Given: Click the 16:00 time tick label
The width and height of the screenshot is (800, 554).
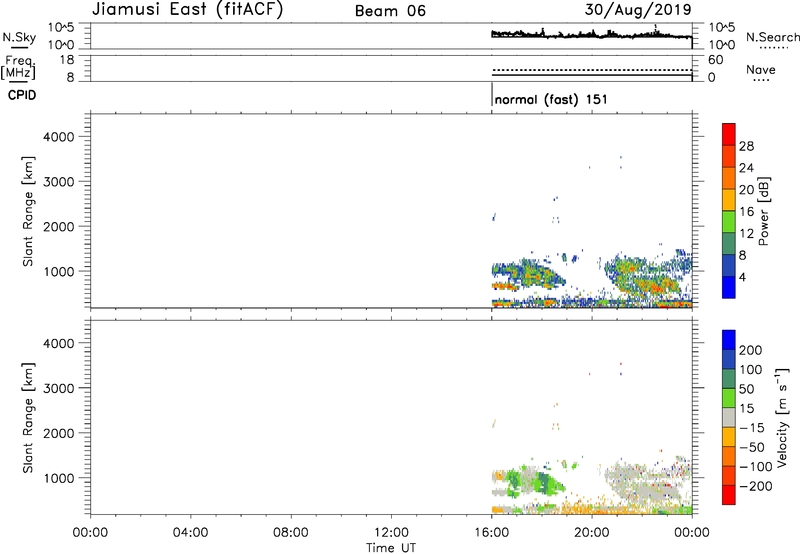Looking at the screenshot, I should point(491,533).
